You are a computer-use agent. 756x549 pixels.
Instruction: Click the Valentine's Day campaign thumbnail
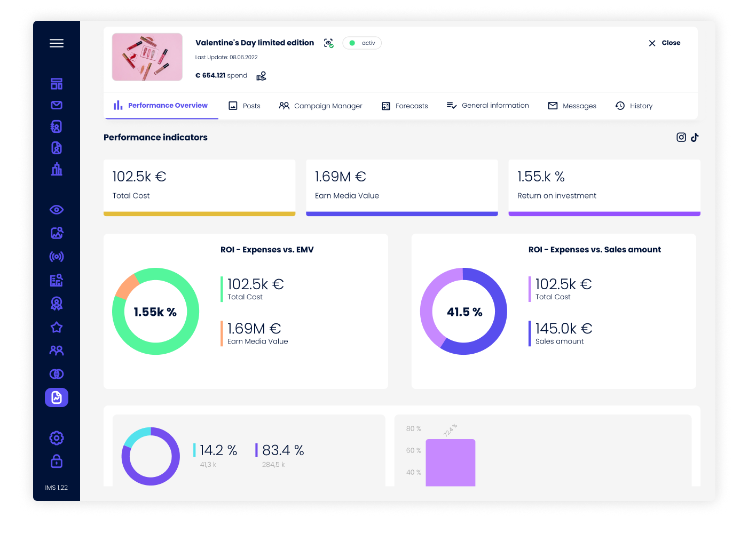pyautogui.click(x=147, y=57)
